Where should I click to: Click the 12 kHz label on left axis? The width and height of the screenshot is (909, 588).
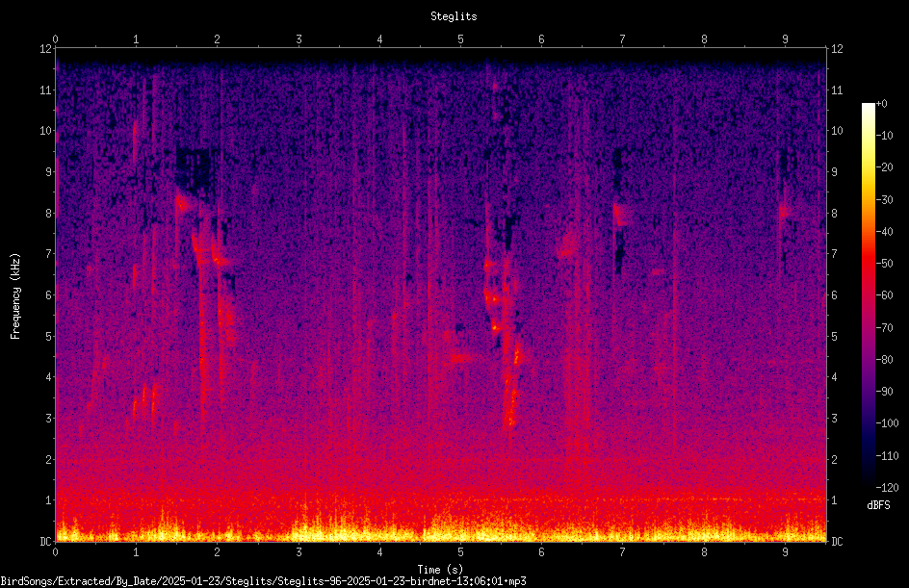[45, 49]
